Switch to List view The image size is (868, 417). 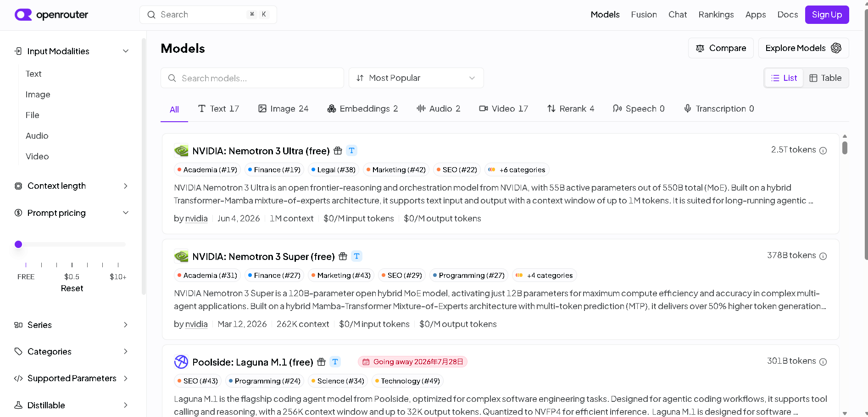point(784,78)
